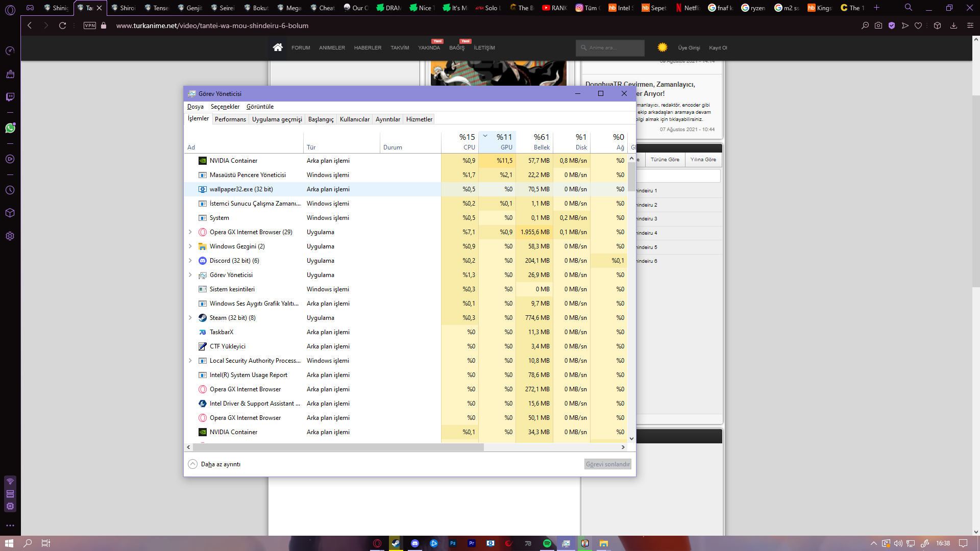The width and height of the screenshot is (980, 551).
Task: Click the heart bookmark icon in the address bar
Action: pos(918,26)
